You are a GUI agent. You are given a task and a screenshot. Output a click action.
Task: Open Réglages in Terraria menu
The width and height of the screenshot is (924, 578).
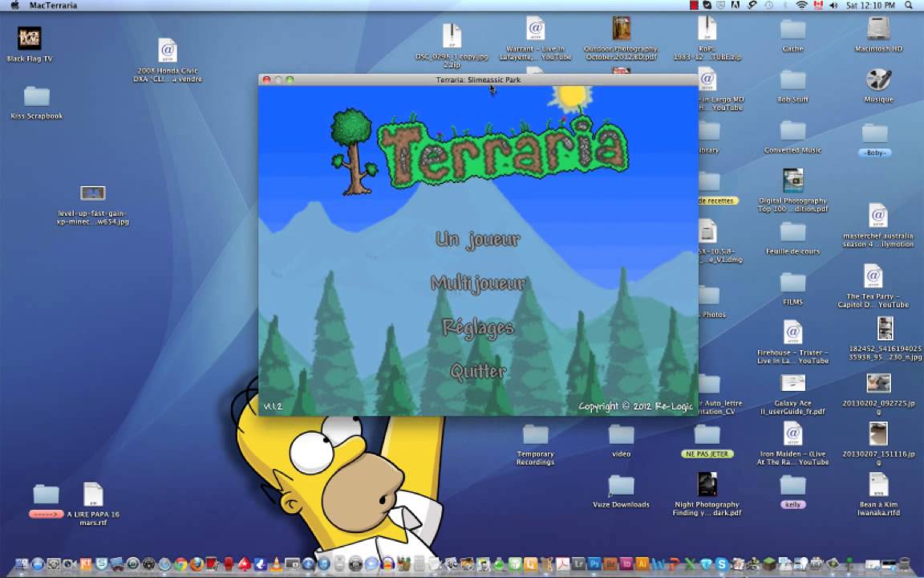click(x=478, y=328)
